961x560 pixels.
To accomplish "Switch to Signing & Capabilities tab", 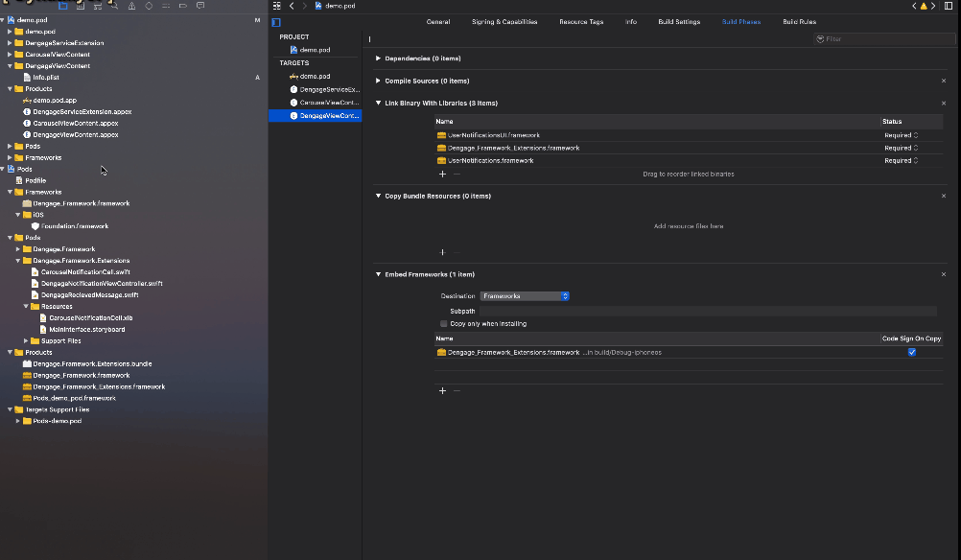I will tap(504, 22).
